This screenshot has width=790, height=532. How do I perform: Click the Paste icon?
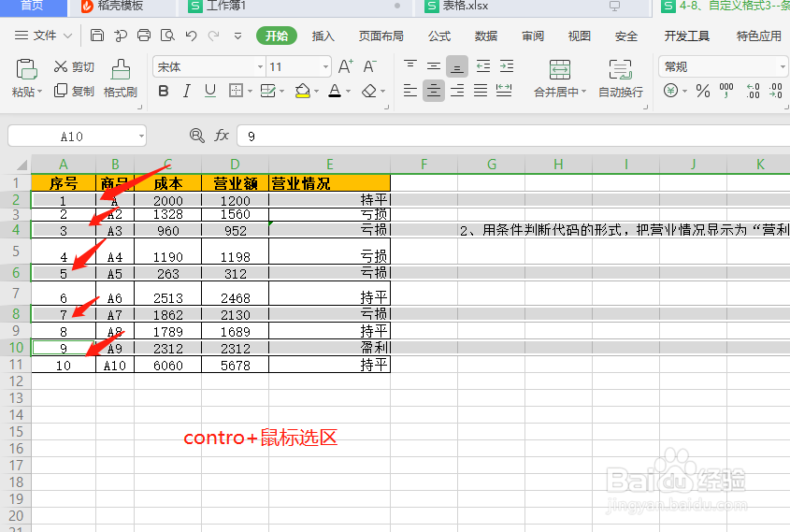point(26,69)
